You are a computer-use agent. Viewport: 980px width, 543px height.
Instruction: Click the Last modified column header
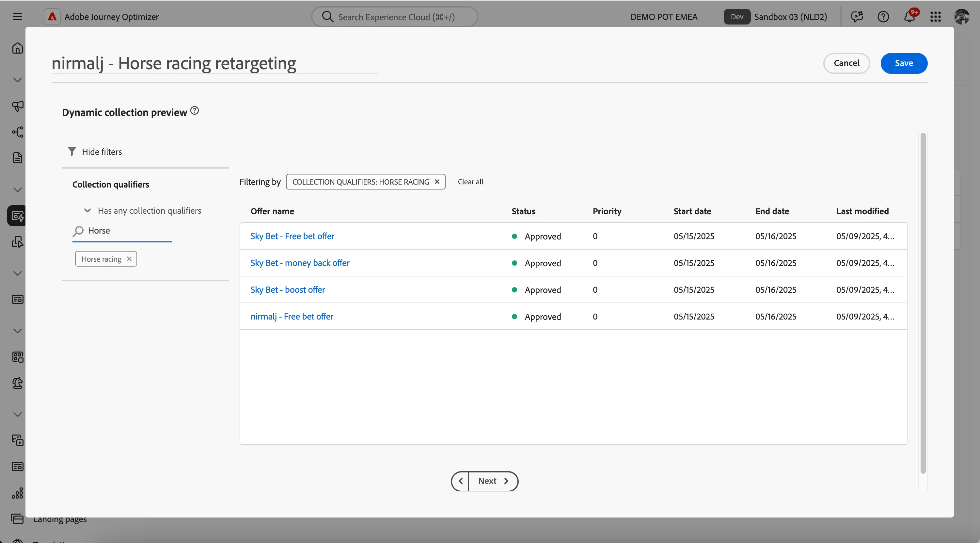click(x=862, y=211)
